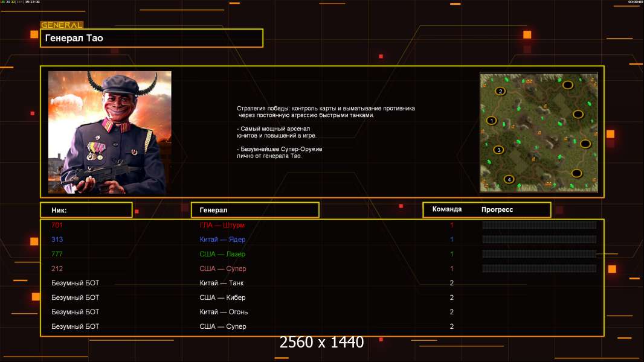Click team number 1 in the 701 row
Image resolution: width=644 pixels, height=362 pixels.
tap(452, 225)
